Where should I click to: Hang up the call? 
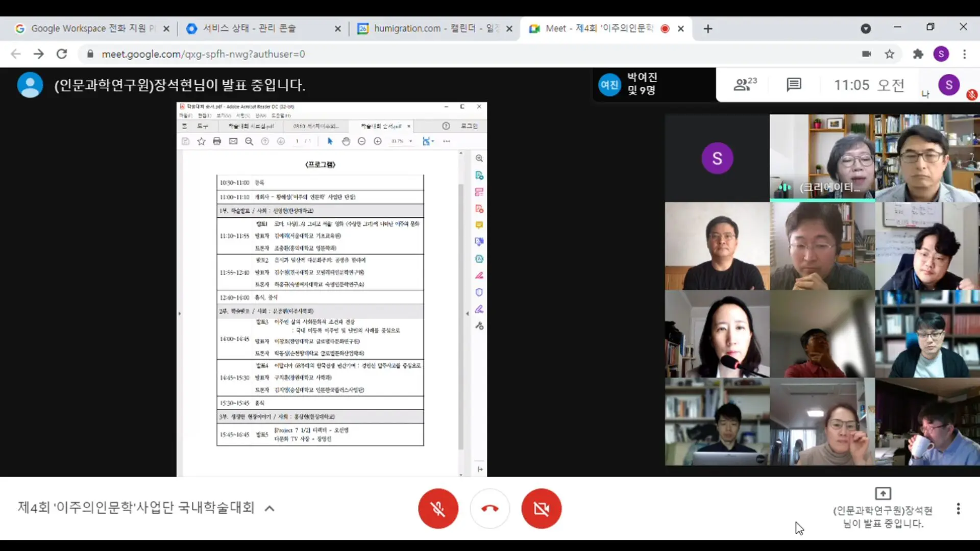(489, 509)
